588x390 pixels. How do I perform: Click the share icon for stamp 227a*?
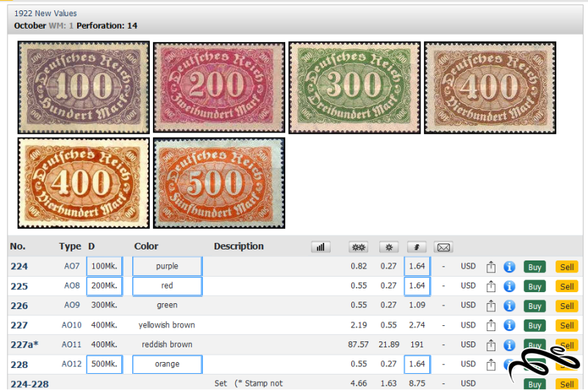(x=491, y=345)
